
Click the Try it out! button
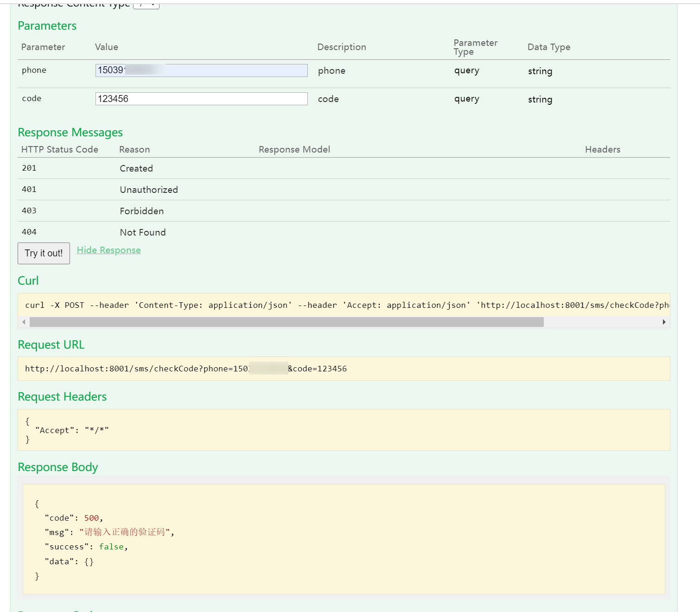point(44,253)
